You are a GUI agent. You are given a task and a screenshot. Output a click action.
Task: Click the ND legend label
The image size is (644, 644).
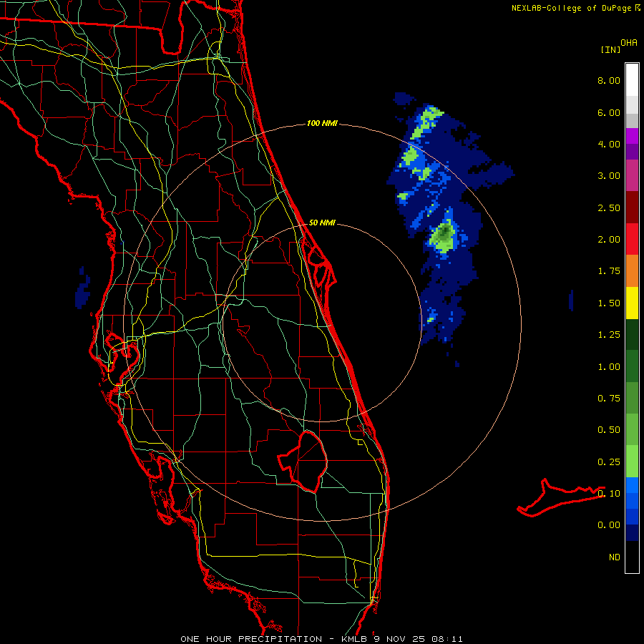[615, 557]
